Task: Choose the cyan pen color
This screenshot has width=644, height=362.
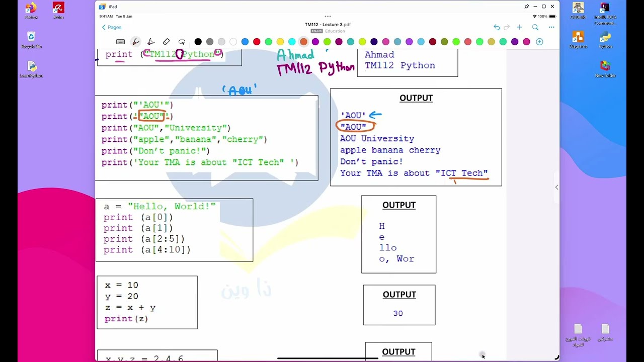Action: click(292, 42)
